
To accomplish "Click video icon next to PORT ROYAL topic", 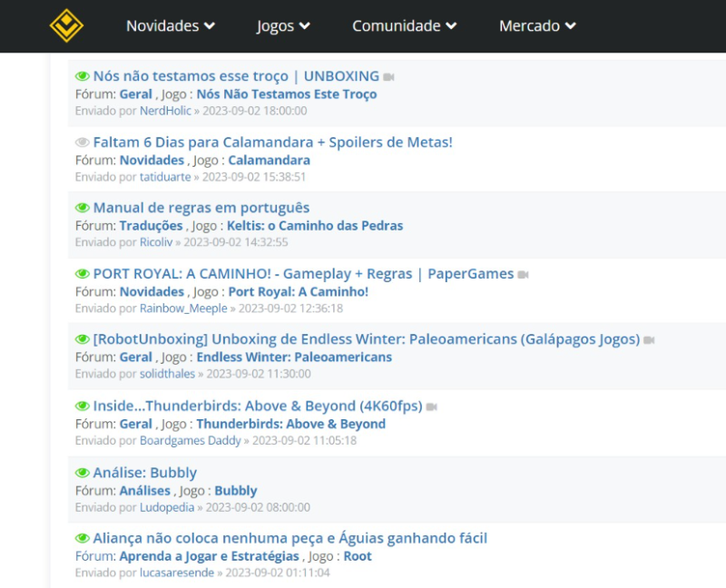I will pos(524,275).
